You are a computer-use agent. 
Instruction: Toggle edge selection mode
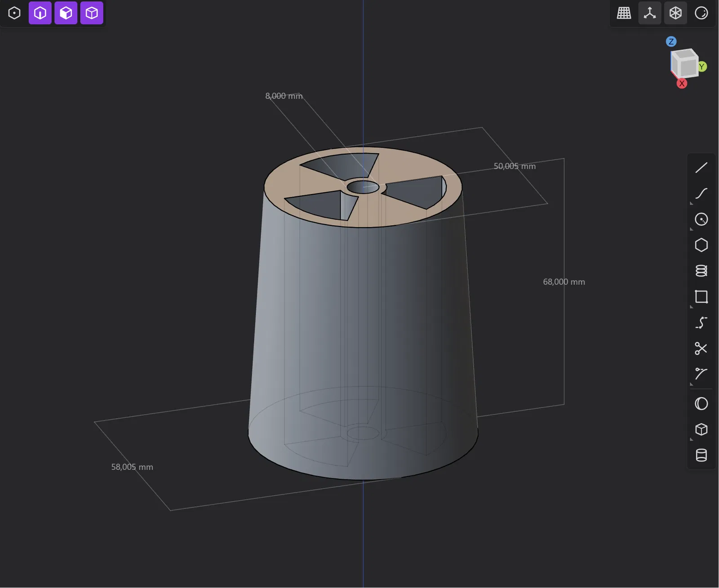pos(40,13)
